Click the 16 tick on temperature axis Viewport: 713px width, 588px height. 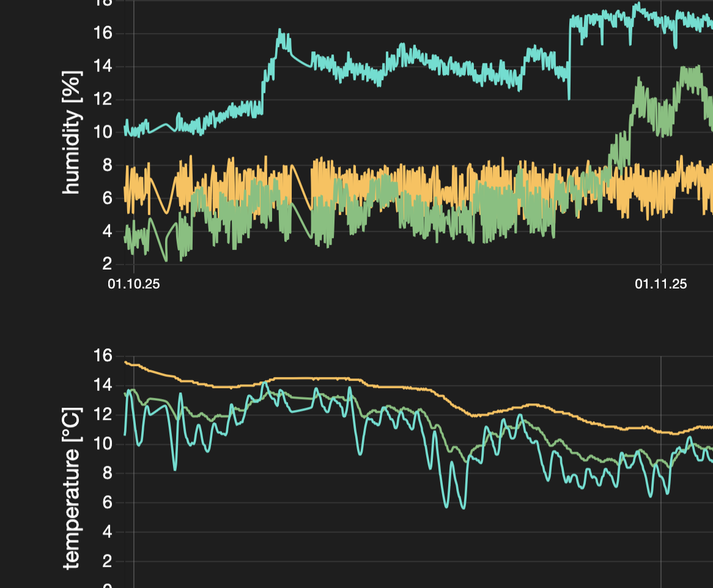[x=103, y=356]
